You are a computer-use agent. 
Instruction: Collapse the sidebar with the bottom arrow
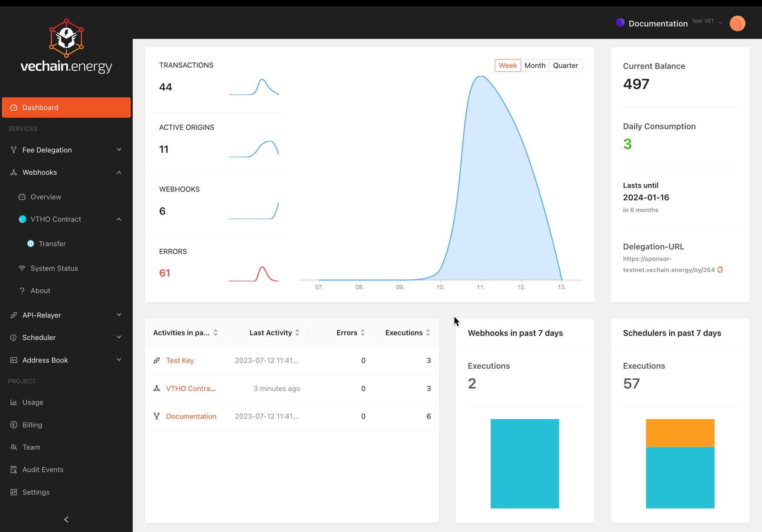click(66, 519)
